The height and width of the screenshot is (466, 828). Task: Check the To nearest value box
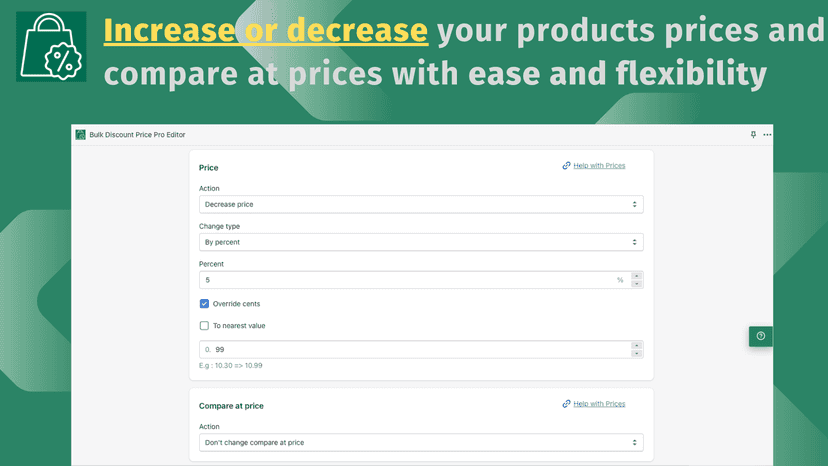[x=204, y=325]
